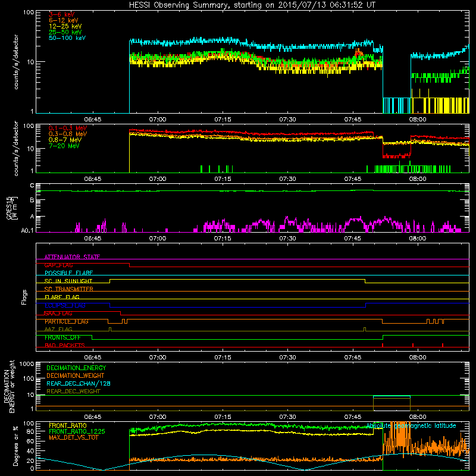Screen dimensions: 476x476
Task: Select the C flux class tick label
Action: coord(32,186)
